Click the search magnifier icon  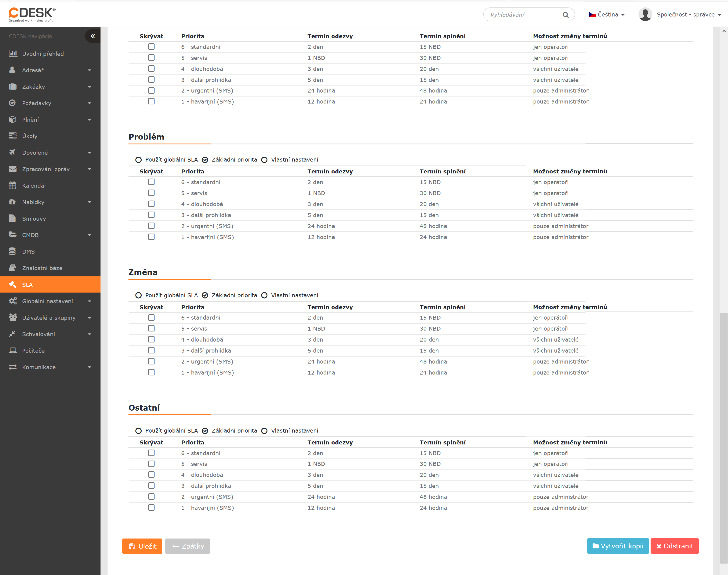tap(565, 15)
